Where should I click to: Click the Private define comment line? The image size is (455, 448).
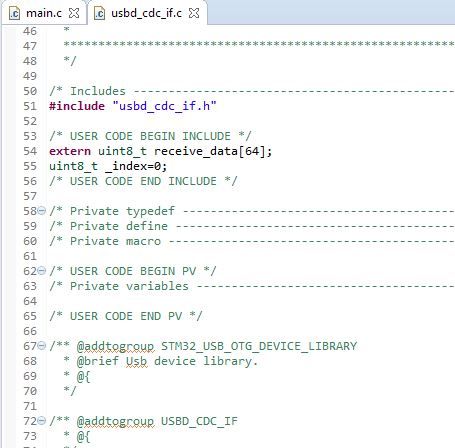coord(252,226)
